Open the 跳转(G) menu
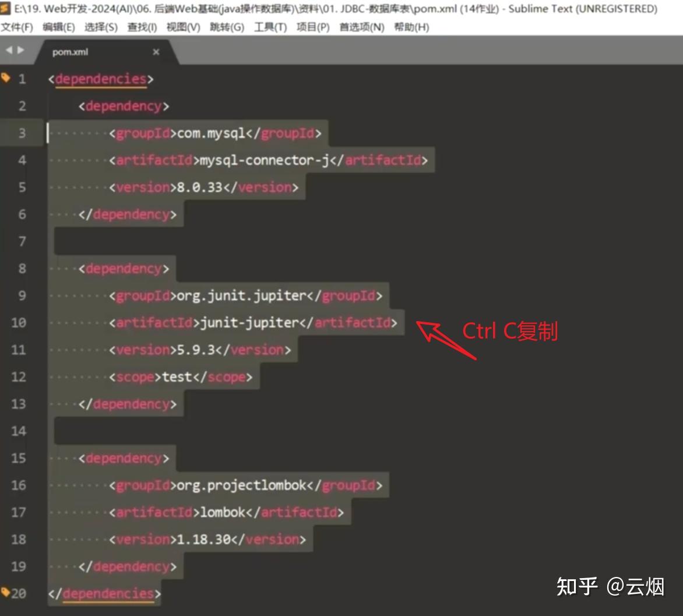 pos(227,27)
